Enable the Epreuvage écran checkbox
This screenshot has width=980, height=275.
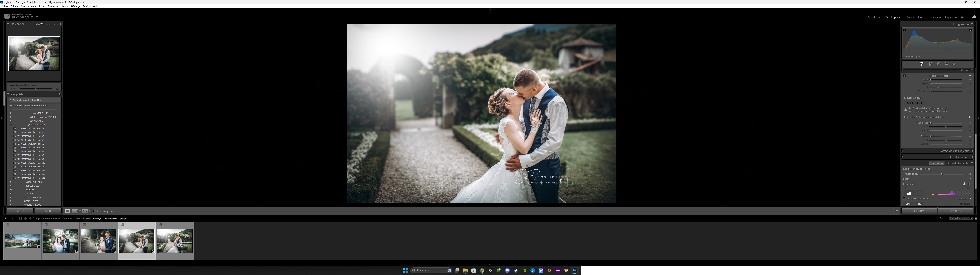tap(95, 211)
